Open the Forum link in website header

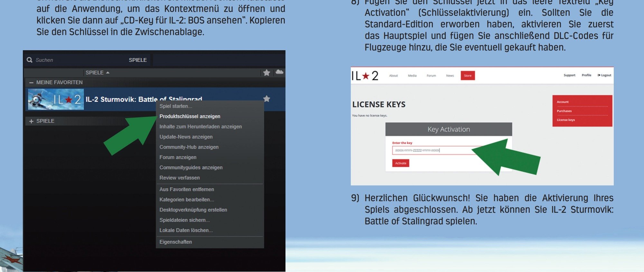pos(431,76)
